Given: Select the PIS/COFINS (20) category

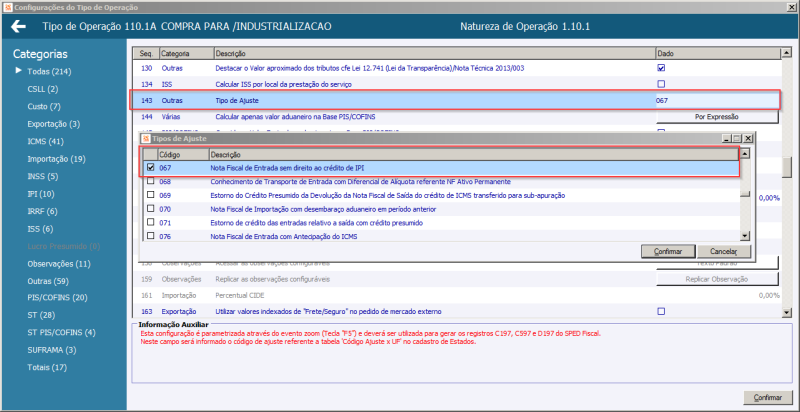Looking at the screenshot, I should pos(58,297).
